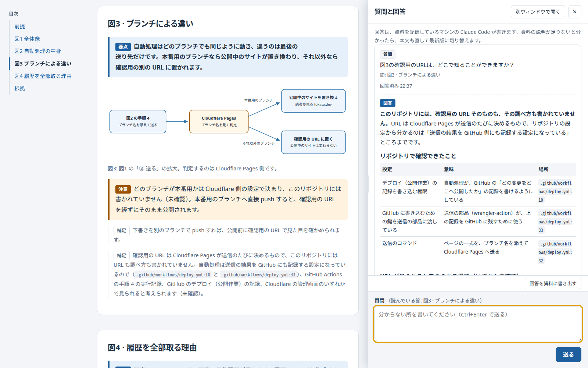Image resolution: width=588 pixels, height=368 pixels.
Task: Click the 公開中のサイトを置き換え diagram node
Action: pos(313,101)
